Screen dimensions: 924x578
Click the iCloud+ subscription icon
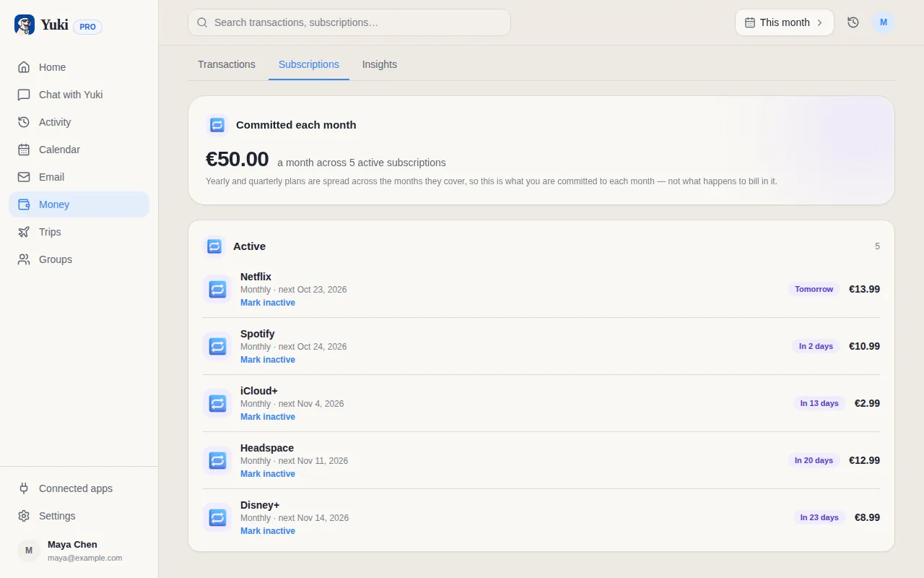point(217,403)
